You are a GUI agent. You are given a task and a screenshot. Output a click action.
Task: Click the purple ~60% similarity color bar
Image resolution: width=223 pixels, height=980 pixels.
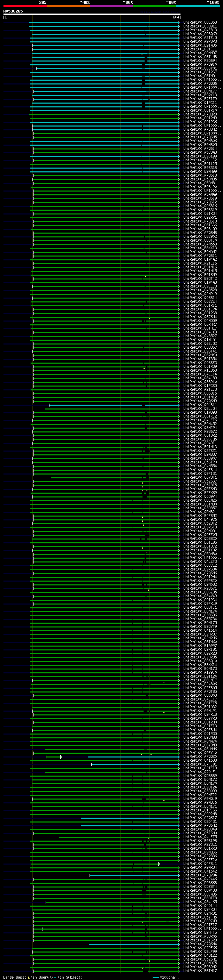coord(112,6)
